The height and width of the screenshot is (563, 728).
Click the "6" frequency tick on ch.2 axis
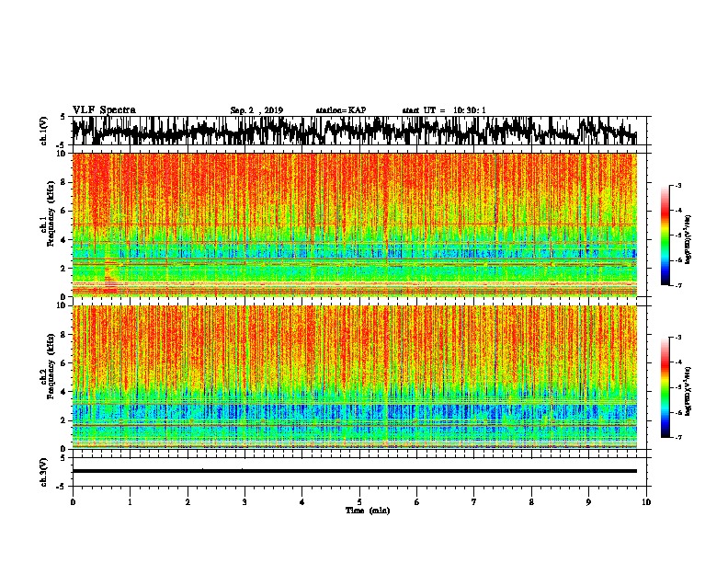pos(63,363)
